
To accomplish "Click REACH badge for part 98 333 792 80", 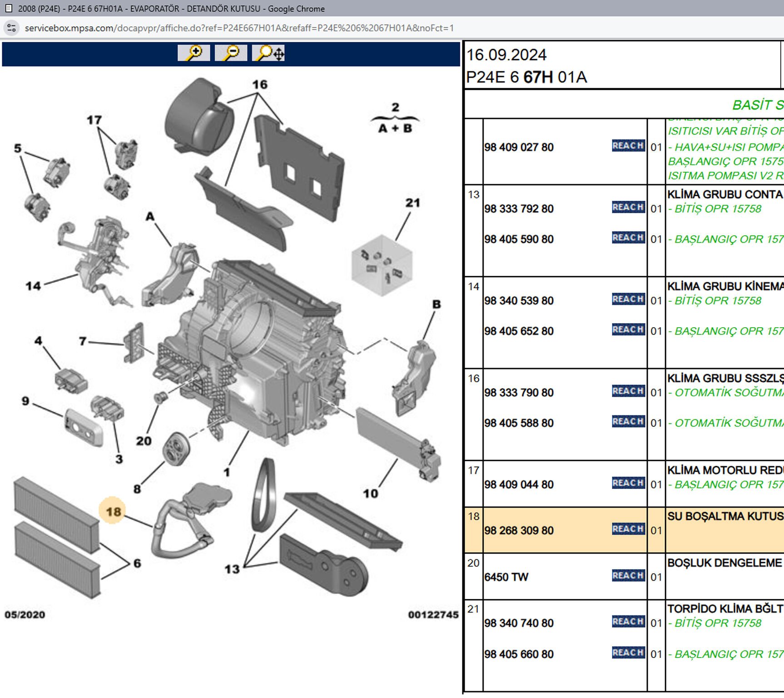I will [628, 207].
